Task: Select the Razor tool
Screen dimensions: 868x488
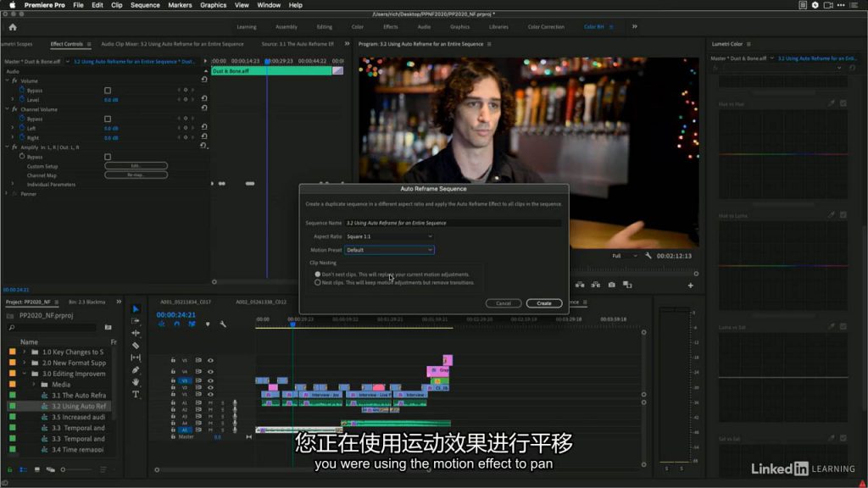Action: point(136,346)
